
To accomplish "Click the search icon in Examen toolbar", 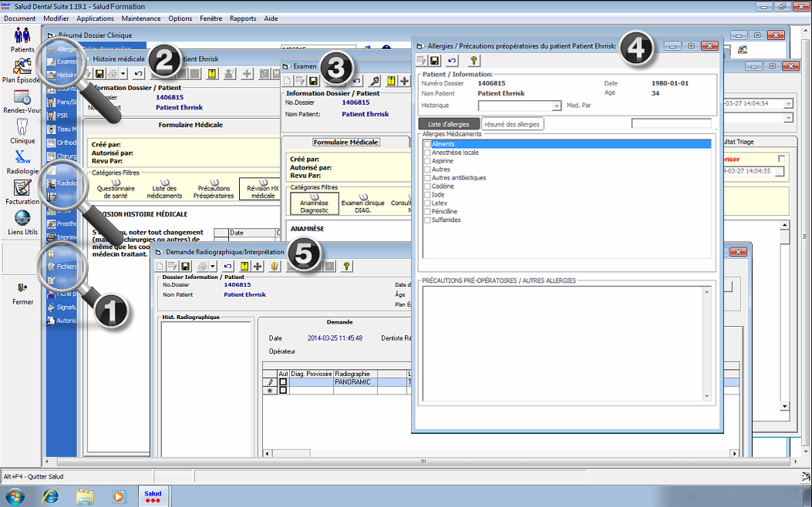I will 375,81.
